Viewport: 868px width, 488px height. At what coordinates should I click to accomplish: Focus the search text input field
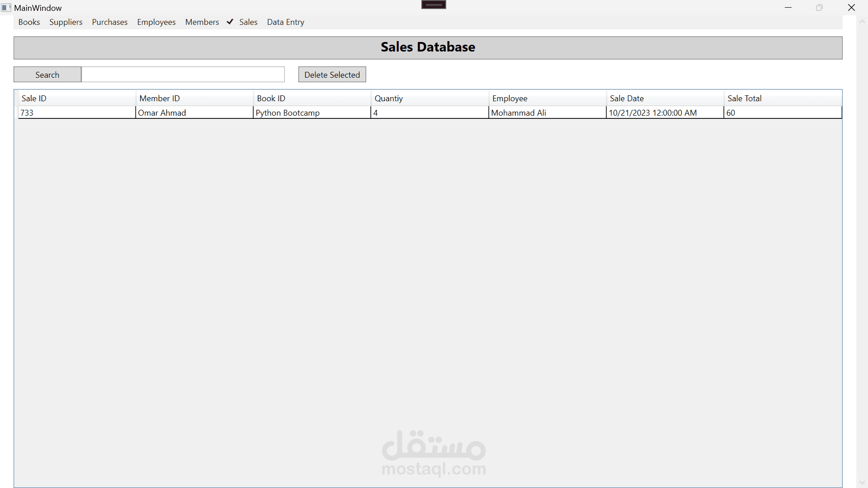[183, 75]
